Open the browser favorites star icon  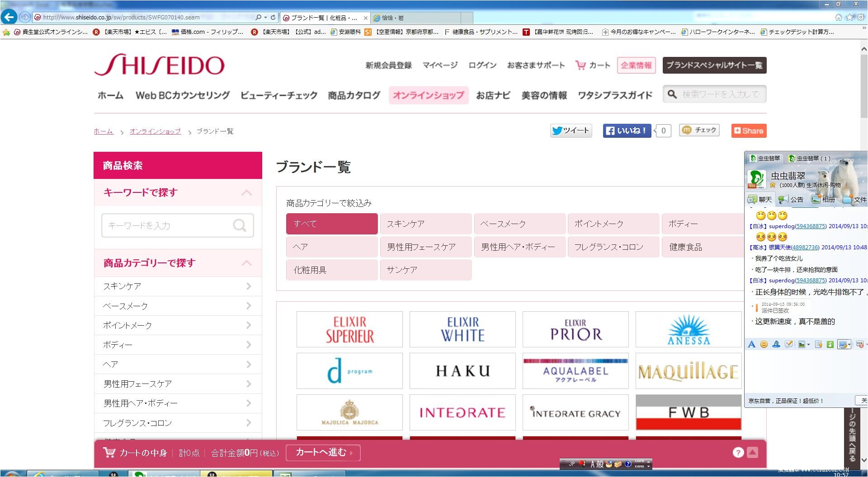849,17
